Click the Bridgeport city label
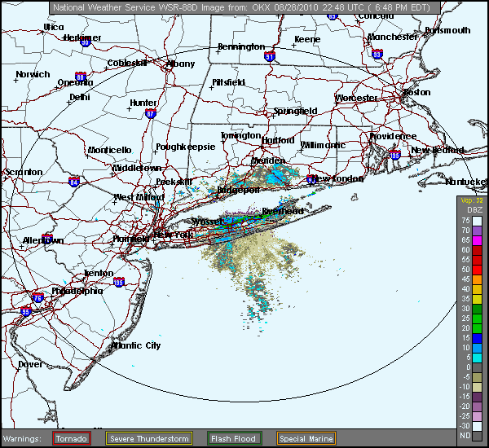Image resolution: width=489 pixels, height=448 pixels. point(238,190)
